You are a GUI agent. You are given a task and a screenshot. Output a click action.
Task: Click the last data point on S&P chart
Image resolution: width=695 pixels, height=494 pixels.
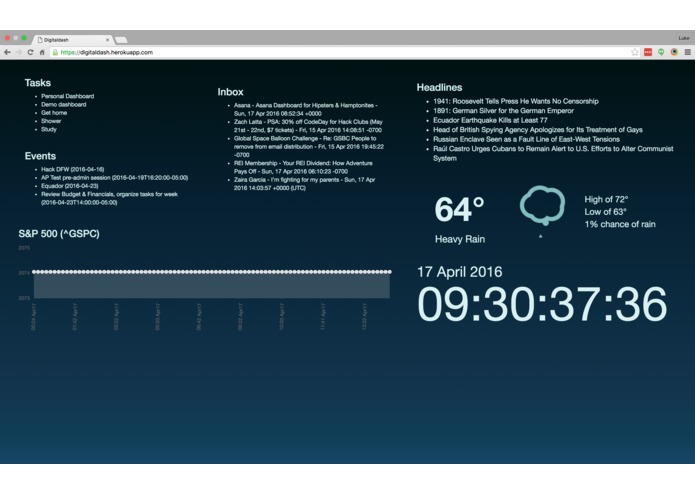(x=390, y=272)
